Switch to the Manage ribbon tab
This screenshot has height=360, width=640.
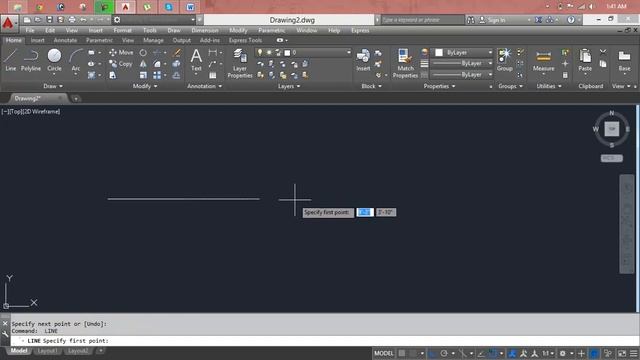pos(153,40)
